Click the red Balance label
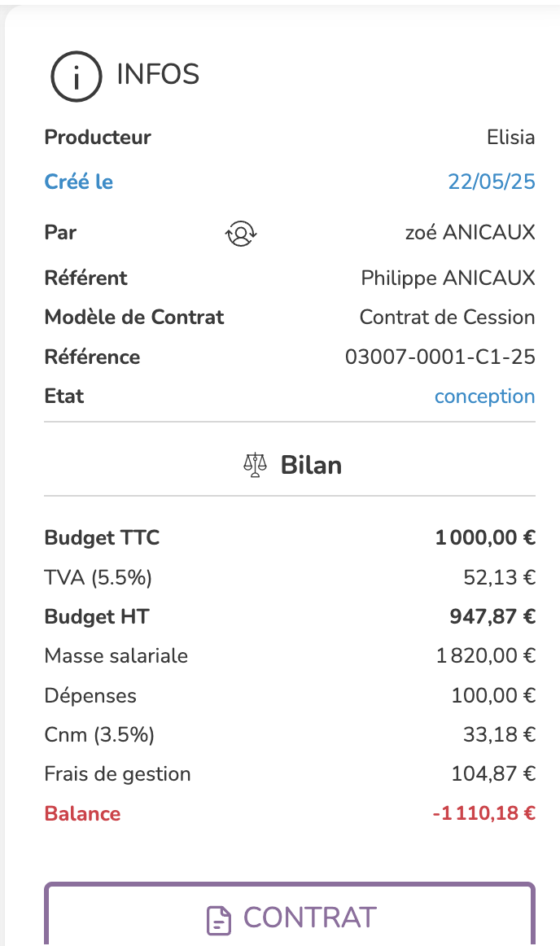The width and height of the screenshot is (560, 946). [82, 814]
